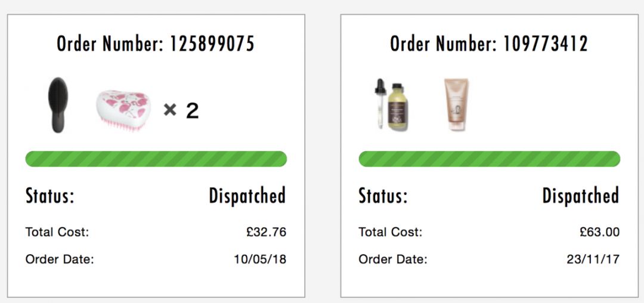Click the black hairbrush product image

click(58, 106)
